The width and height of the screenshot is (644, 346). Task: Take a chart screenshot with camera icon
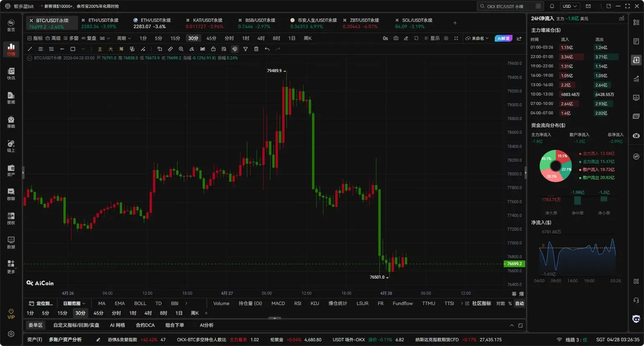tap(396, 38)
